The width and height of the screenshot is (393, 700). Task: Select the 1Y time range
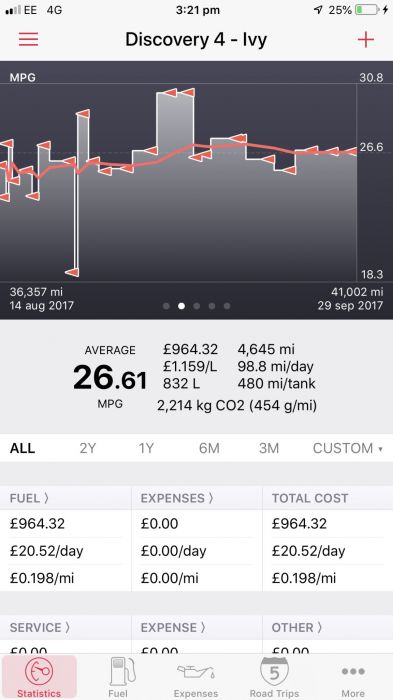[146, 448]
